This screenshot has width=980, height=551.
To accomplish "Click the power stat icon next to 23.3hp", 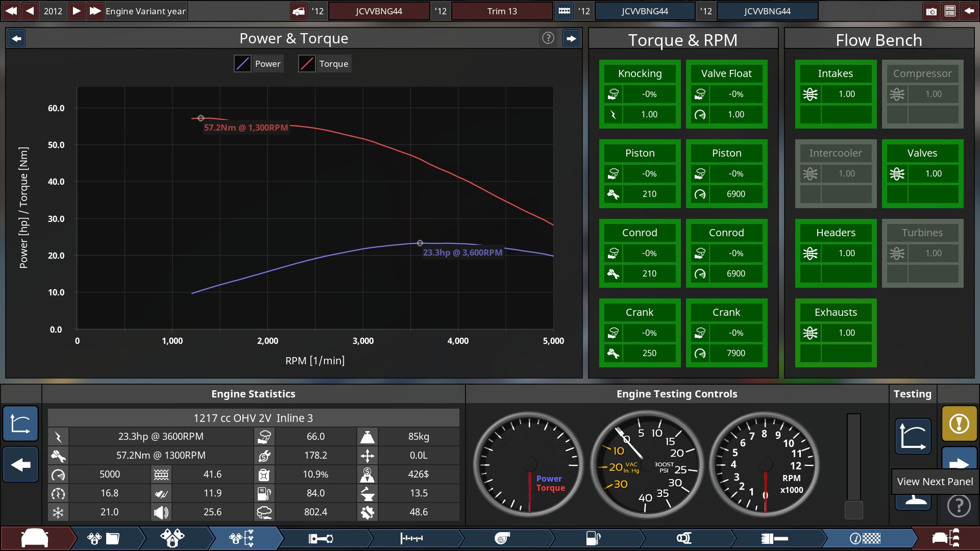I will (58, 437).
